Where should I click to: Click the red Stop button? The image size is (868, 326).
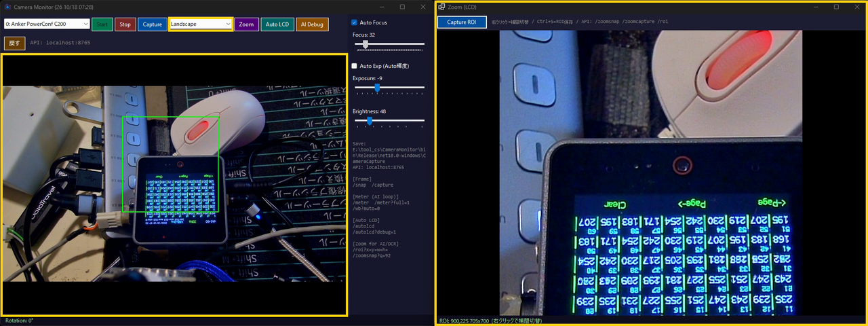pos(125,24)
